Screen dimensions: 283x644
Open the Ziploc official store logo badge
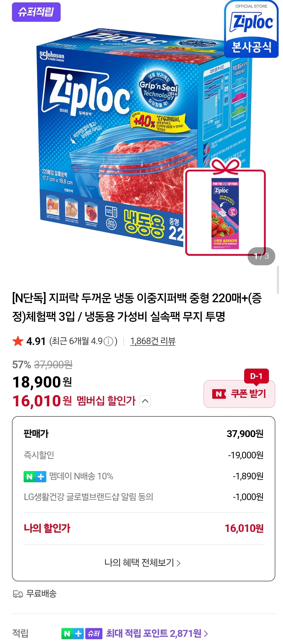coord(251,29)
